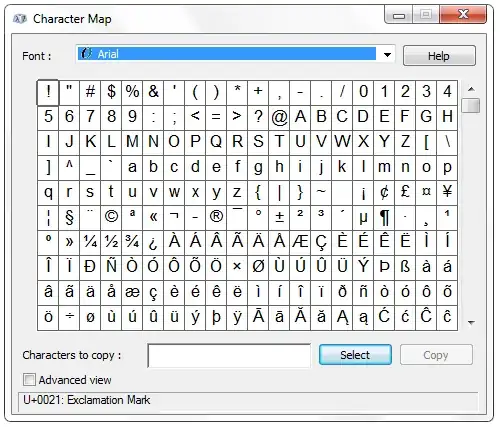Minimize the Character Map window
The image size is (500, 427).
pyautogui.click(x=399, y=15)
